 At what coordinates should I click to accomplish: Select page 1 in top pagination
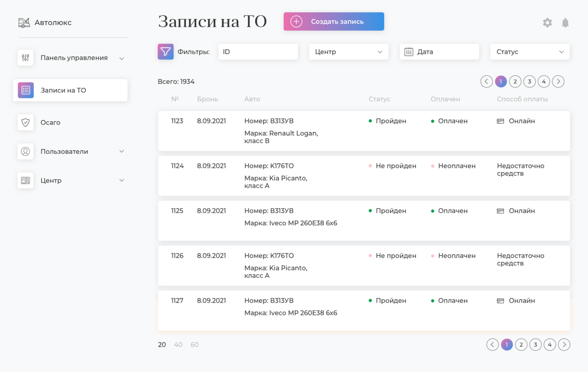501,81
